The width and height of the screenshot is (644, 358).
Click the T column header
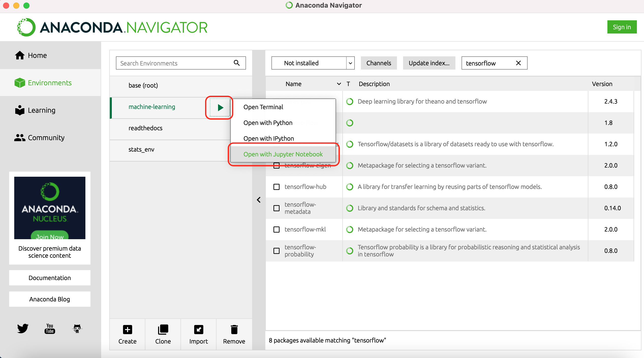(x=348, y=84)
